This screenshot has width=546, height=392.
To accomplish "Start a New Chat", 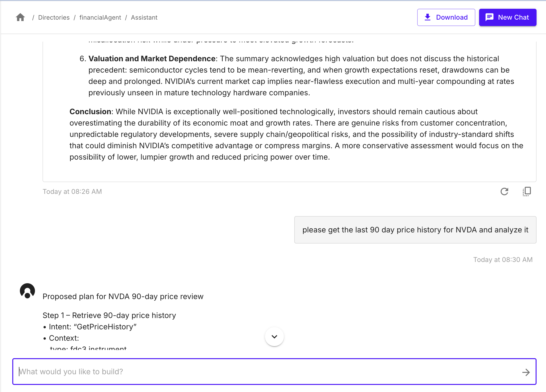I will click(x=507, y=17).
